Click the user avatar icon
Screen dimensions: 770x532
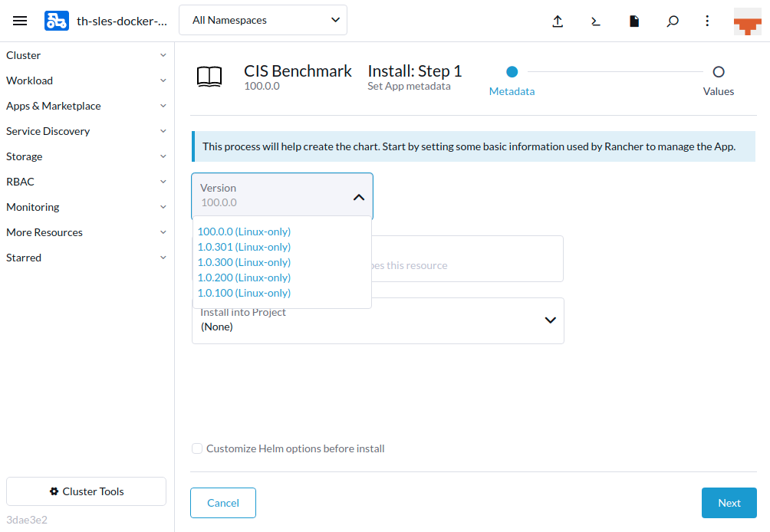[x=747, y=21]
